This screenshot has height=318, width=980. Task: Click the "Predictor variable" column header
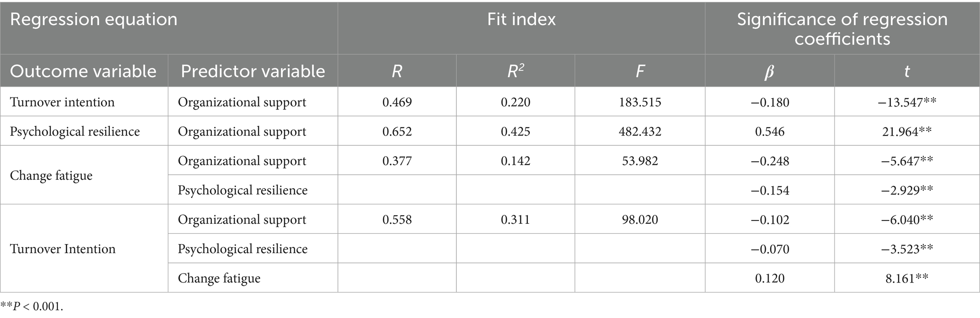(x=253, y=71)
